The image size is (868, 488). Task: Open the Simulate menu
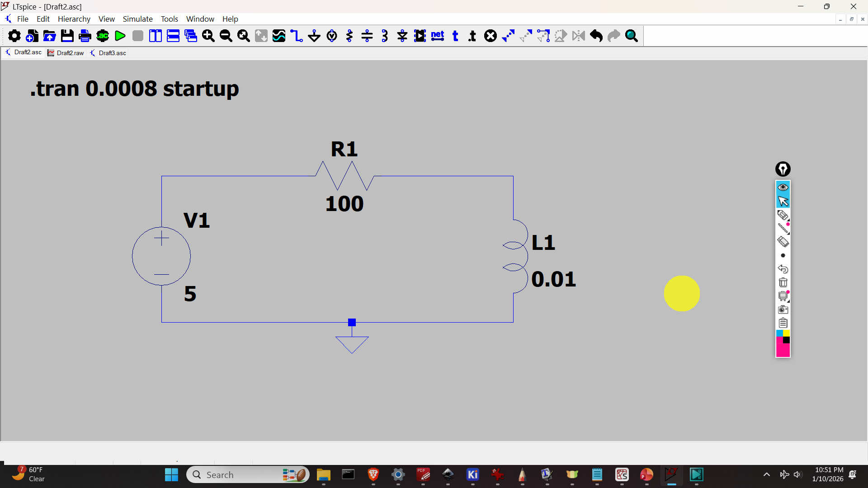pyautogui.click(x=137, y=19)
